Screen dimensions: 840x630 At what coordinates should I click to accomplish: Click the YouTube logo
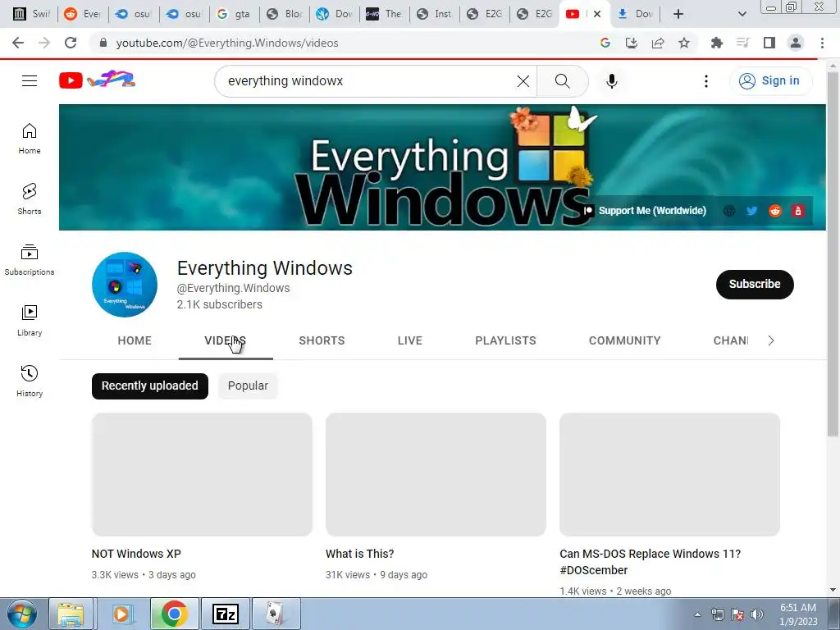97,80
